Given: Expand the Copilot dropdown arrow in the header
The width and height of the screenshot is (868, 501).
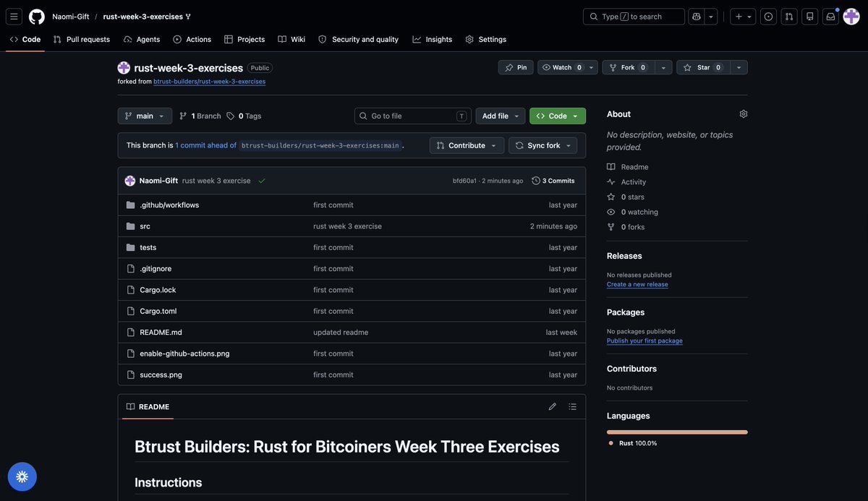Looking at the screenshot, I should [711, 17].
